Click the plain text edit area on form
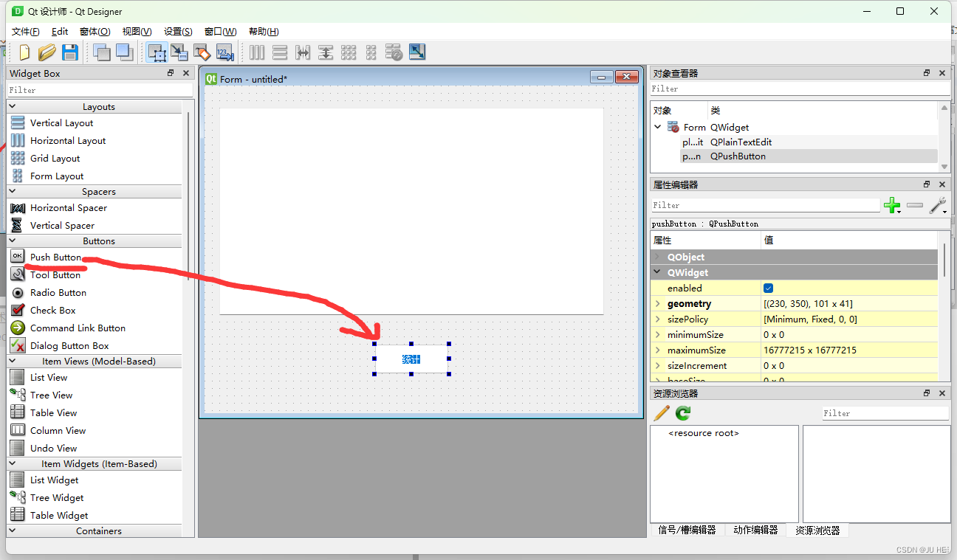Viewport: 957px width, 560px height. pyautogui.click(x=411, y=212)
